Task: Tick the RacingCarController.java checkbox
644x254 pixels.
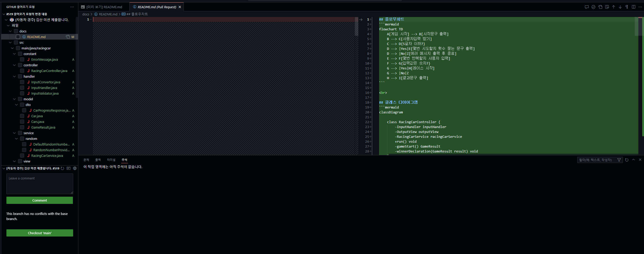Action: click(22, 71)
